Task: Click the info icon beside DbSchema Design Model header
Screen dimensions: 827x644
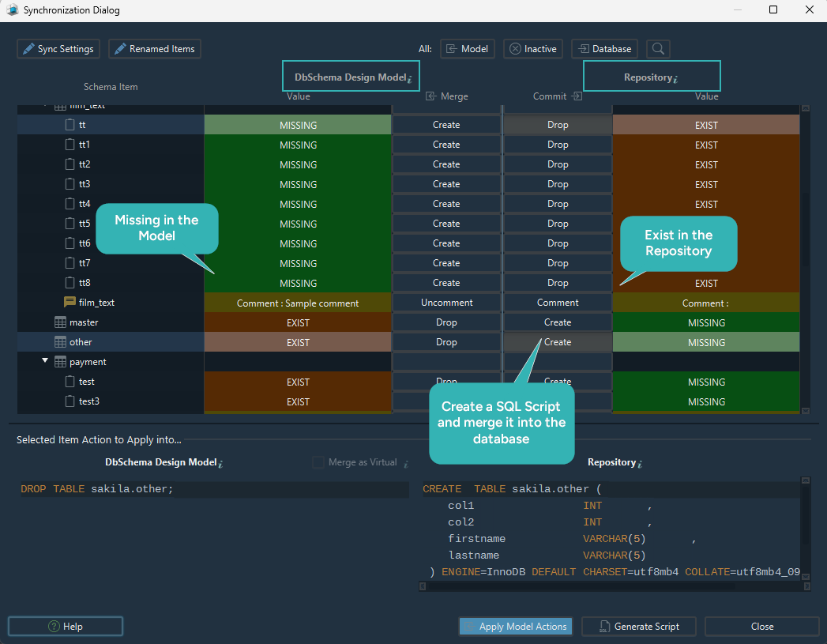Action: click(409, 79)
